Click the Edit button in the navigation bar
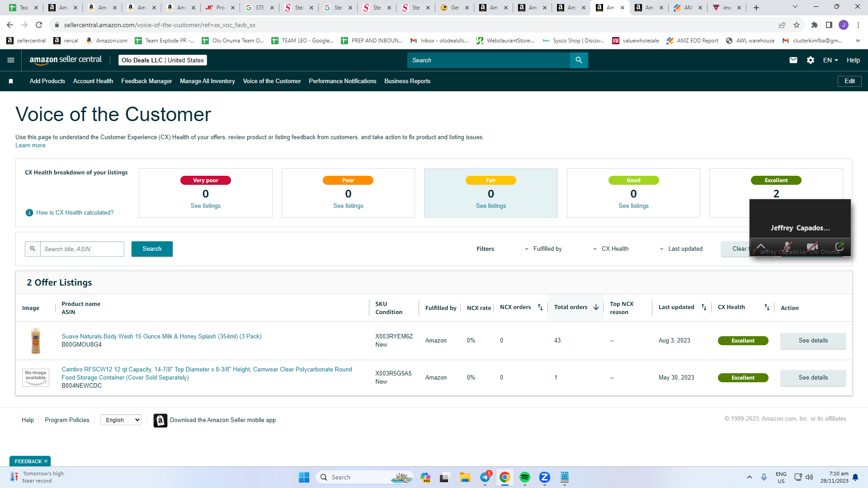Image resolution: width=868 pixels, height=488 pixels. tap(849, 81)
